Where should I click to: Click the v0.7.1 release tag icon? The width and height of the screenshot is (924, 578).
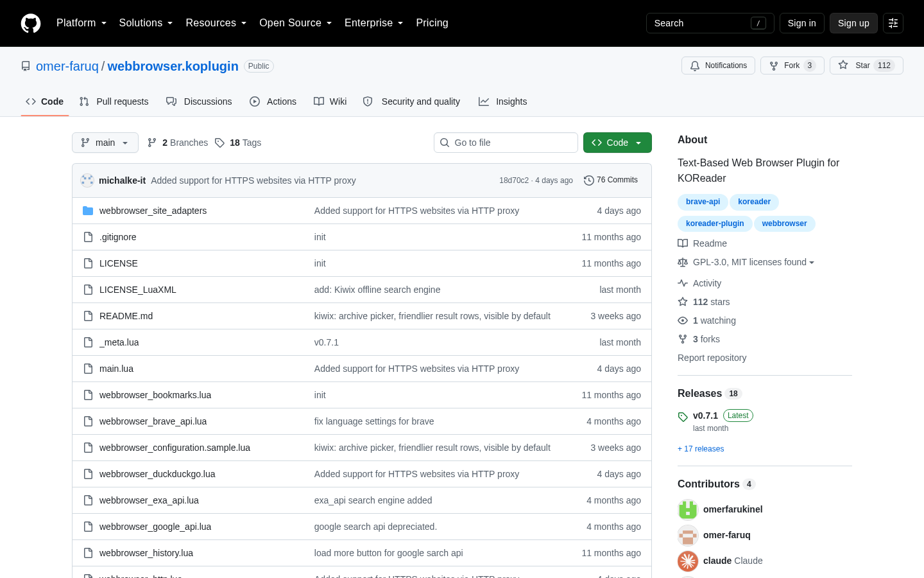pyautogui.click(x=683, y=417)
